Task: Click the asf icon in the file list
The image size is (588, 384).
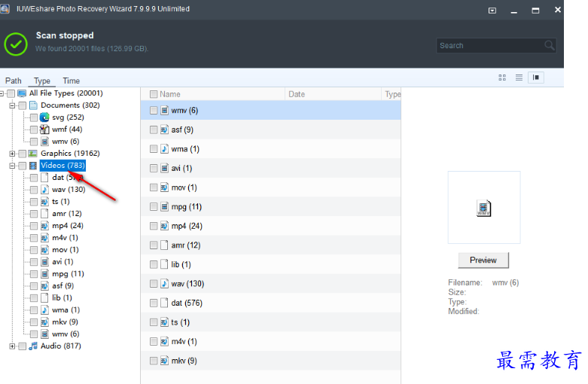Action: click(164, 130)
